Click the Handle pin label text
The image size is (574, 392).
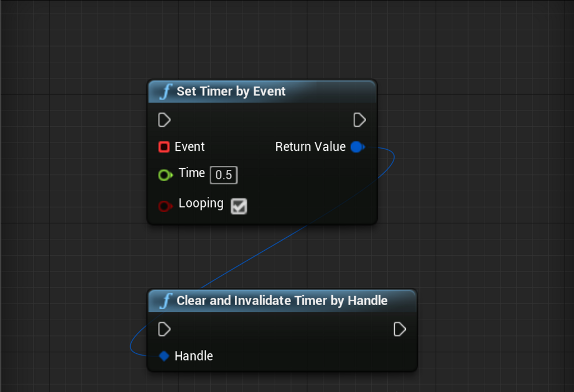[x=195, y=356]
